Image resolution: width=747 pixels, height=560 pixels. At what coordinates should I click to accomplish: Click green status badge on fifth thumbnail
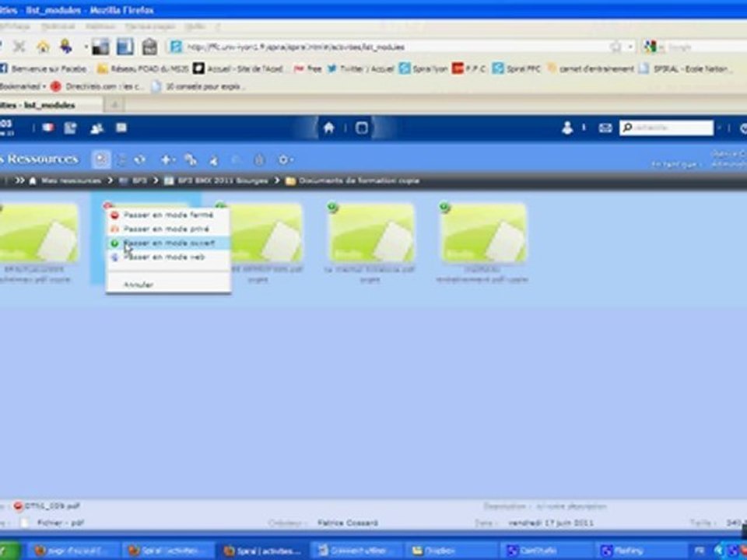tap(444, 207)
